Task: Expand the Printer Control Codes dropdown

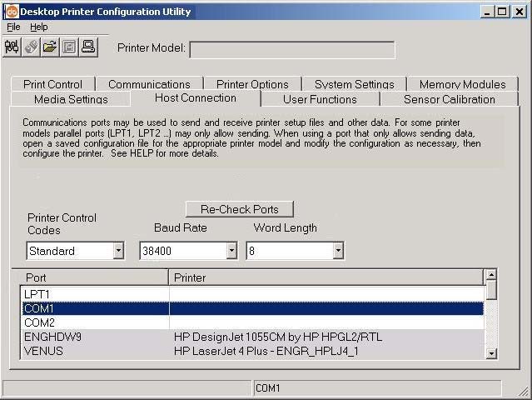Action: tap(118, 251)
